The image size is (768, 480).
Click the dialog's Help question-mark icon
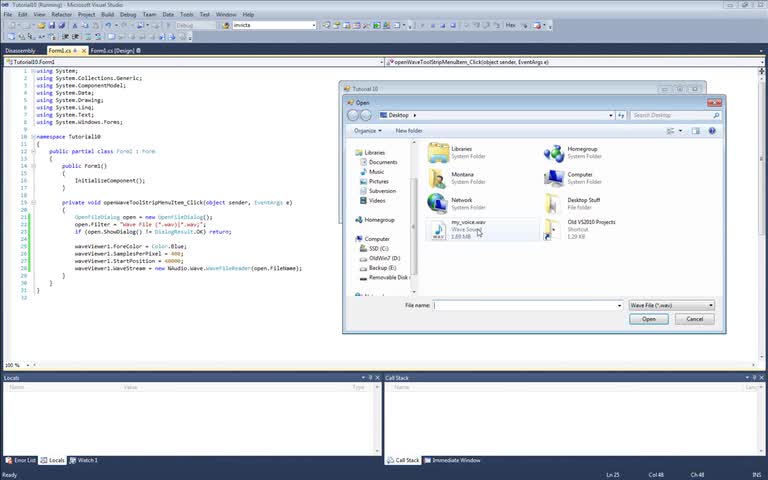712,131
